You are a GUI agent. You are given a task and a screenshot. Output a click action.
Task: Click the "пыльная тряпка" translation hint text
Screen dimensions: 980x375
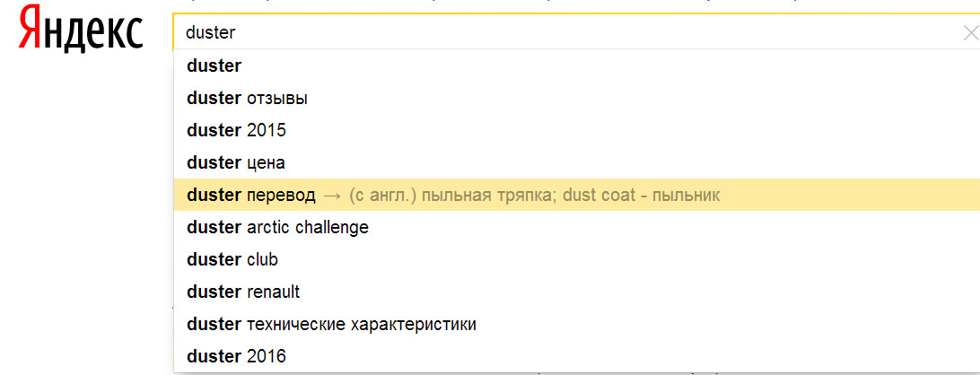(487, 196)
